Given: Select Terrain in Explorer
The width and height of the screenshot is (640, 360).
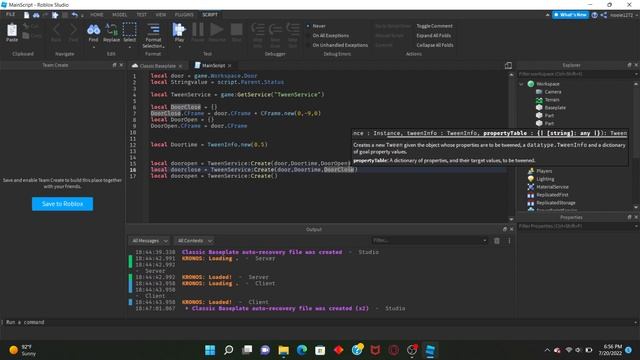Looking at the screenshot, I should click(x=552, y=100).
